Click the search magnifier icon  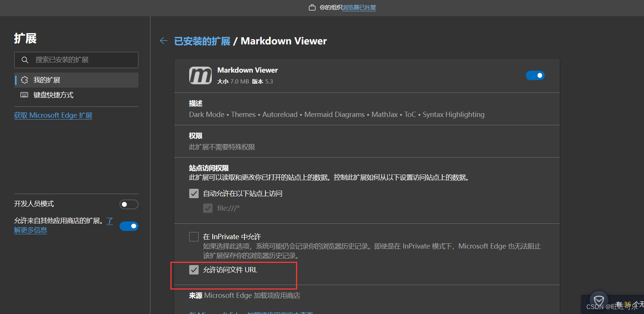click(25, 60)
